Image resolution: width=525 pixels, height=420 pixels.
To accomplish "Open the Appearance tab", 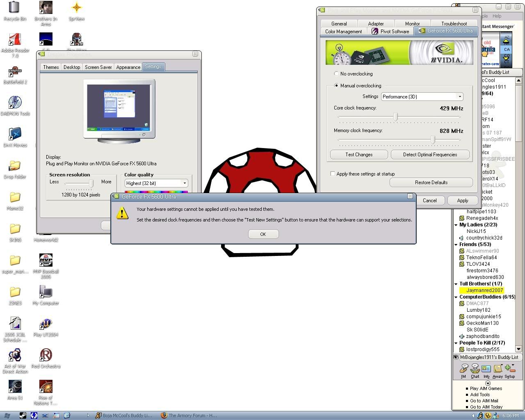I will (128, 67).
